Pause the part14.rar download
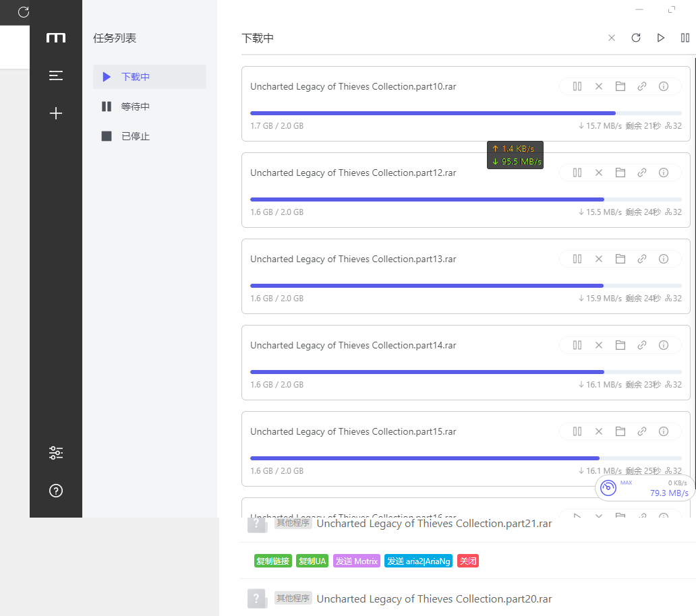The width and height of the screenshot is (696, 616). (577, 345)
